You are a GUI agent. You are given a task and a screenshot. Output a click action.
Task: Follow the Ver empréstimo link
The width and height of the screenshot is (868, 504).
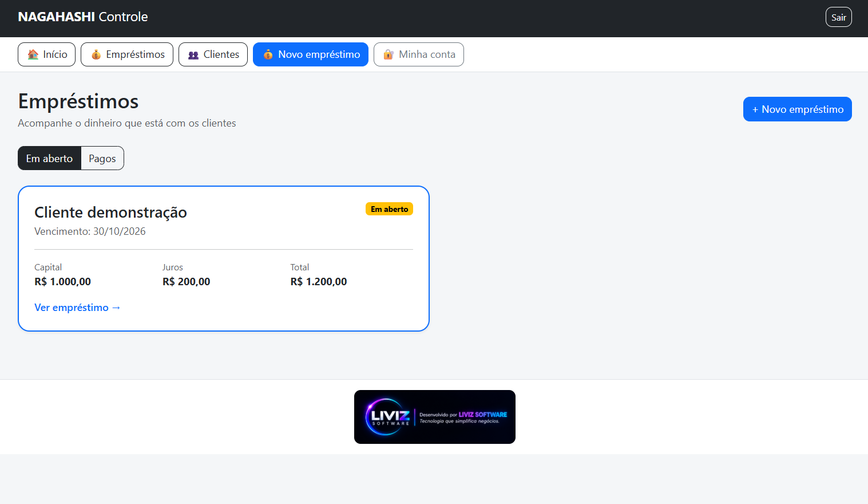click(77, 308)
